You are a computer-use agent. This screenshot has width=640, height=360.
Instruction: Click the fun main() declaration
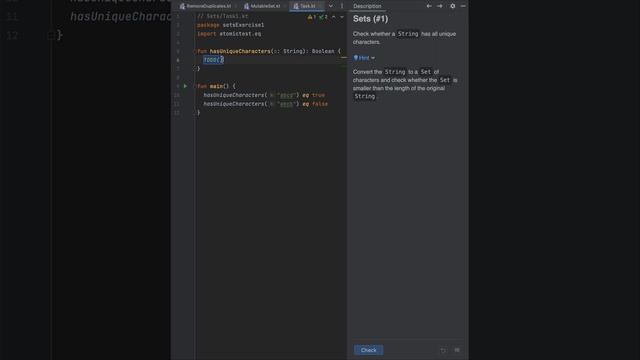(216, 86)
